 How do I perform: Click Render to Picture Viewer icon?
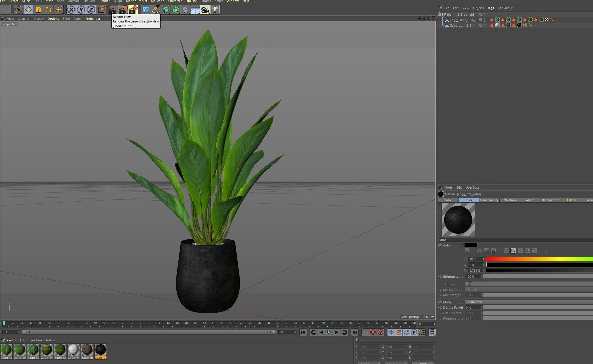123,10
